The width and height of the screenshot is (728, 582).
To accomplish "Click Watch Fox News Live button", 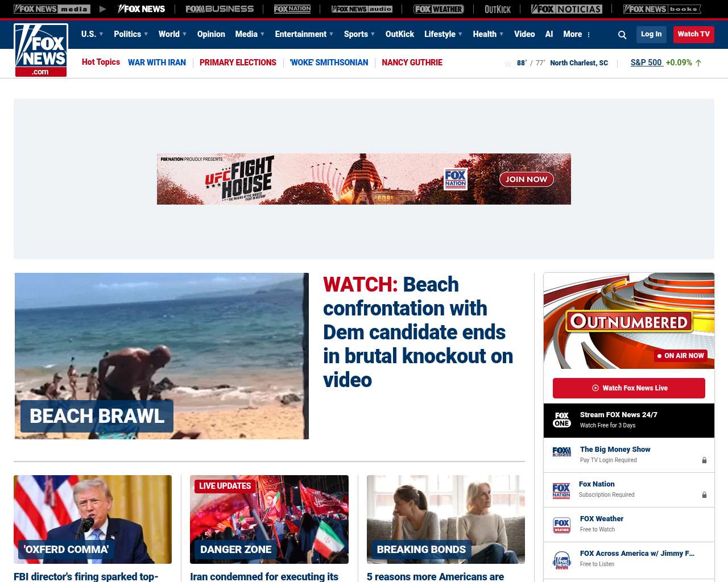I will [x=629, y=388].
